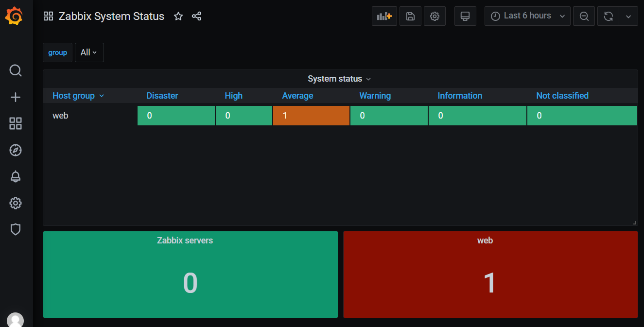Open the Create plus icon in sidebar
Viewport: 644px width, 327px height.
(16, 97)
